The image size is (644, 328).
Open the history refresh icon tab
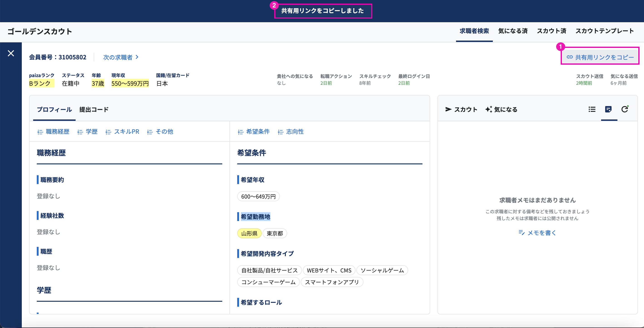tap(625, 109)
